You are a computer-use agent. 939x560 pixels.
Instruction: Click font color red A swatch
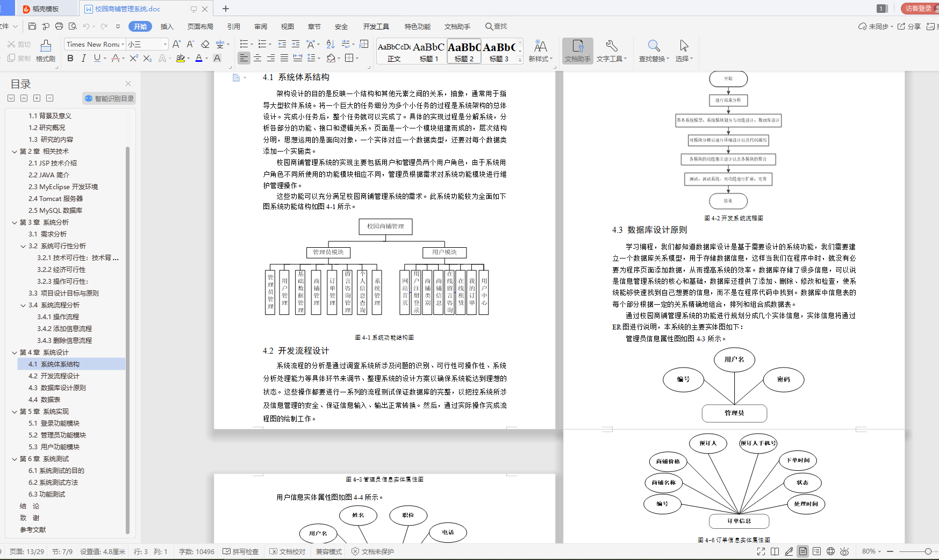pos(199,58)
